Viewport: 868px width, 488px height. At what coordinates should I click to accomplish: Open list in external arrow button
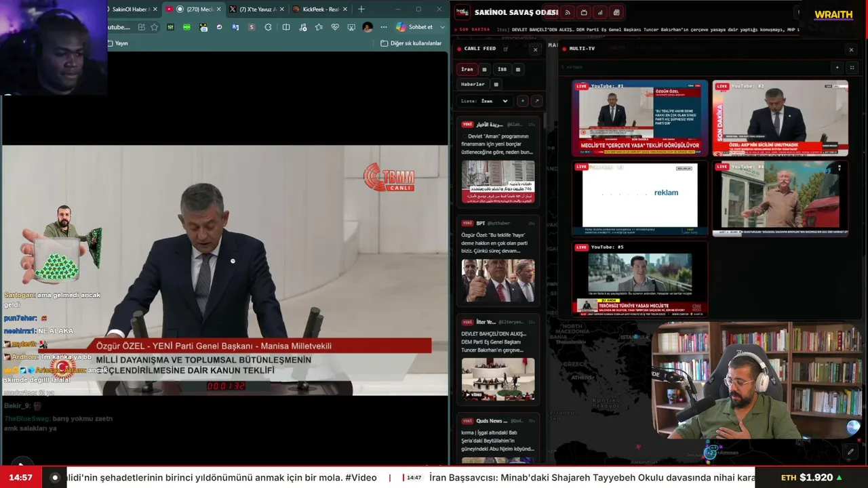[536, 101]
